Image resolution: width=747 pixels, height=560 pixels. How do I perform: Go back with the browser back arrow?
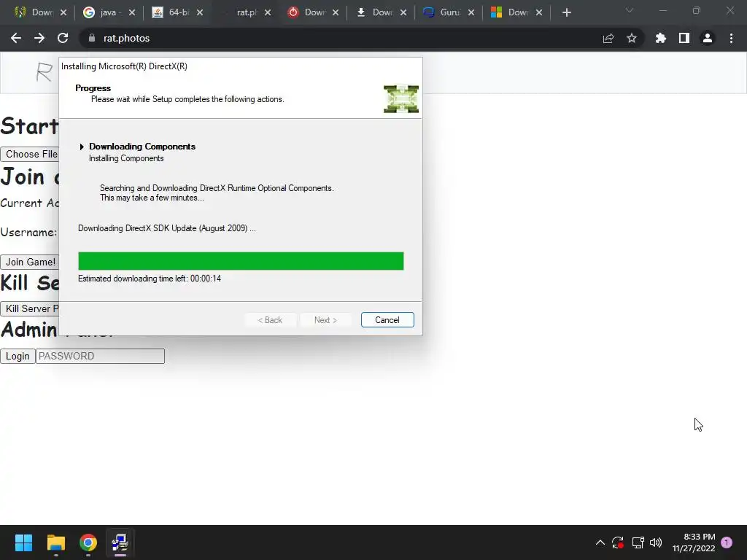tap(16, 38)
